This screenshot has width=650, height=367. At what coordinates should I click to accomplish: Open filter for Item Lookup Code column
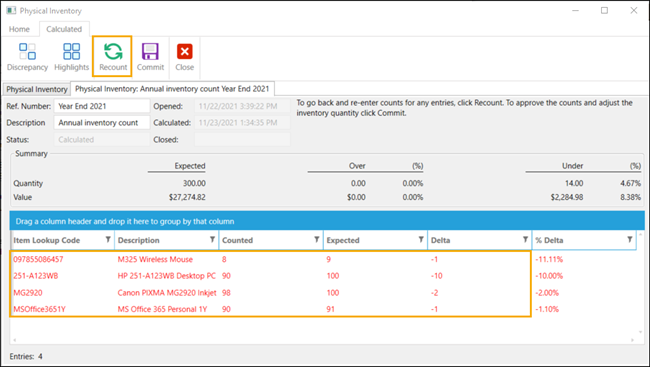pos(108,240)
